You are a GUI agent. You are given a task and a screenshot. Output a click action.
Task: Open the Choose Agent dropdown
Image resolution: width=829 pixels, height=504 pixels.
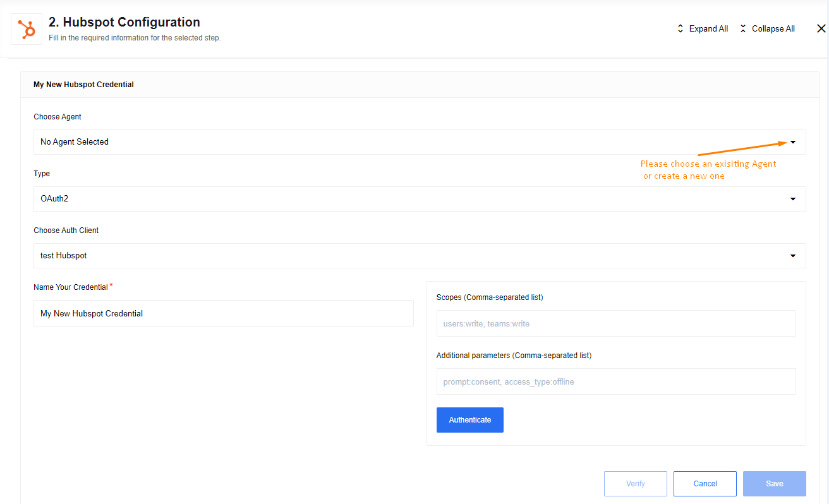(420, 142)
